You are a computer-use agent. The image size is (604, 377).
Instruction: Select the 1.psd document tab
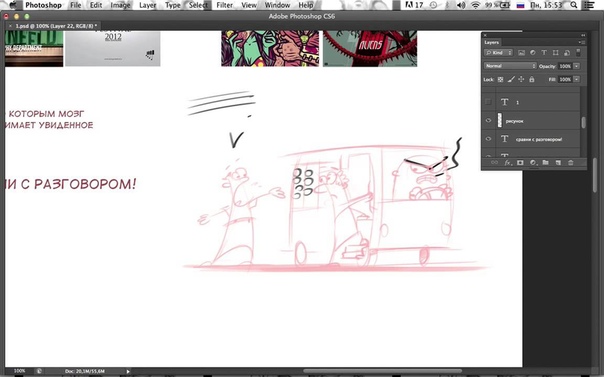pos(53,26)
